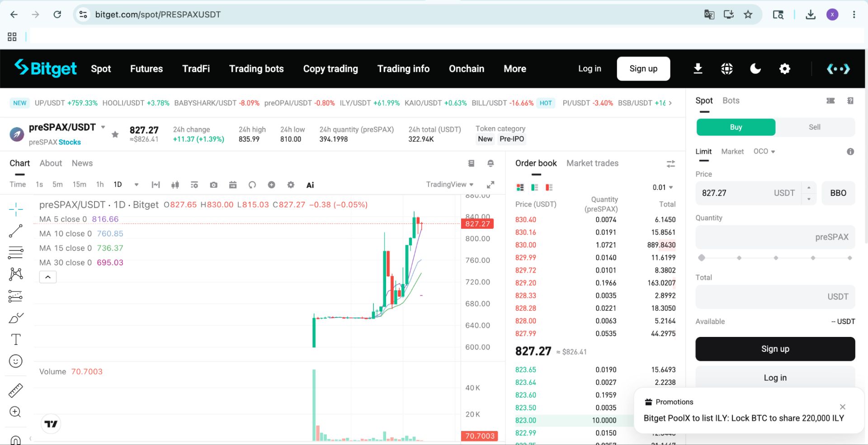Click the BBO price button
868x445 pixels.
pos(838,193)
